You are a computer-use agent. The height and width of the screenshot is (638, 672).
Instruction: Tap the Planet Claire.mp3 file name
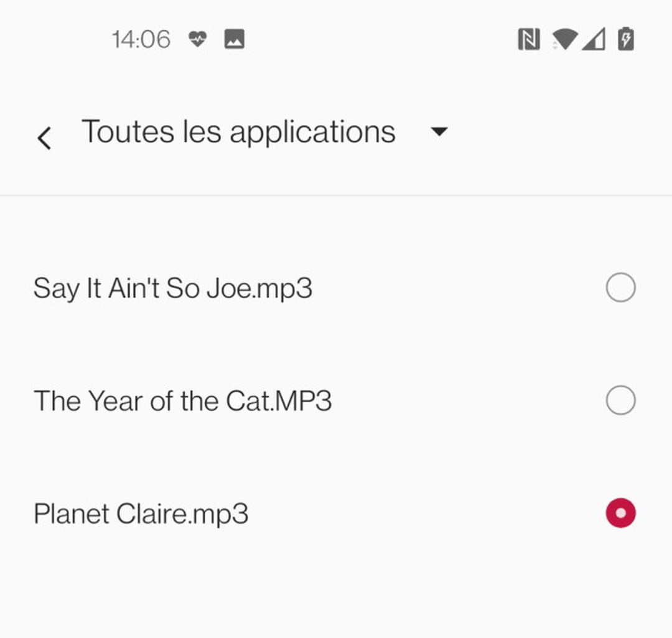[141, 514]
